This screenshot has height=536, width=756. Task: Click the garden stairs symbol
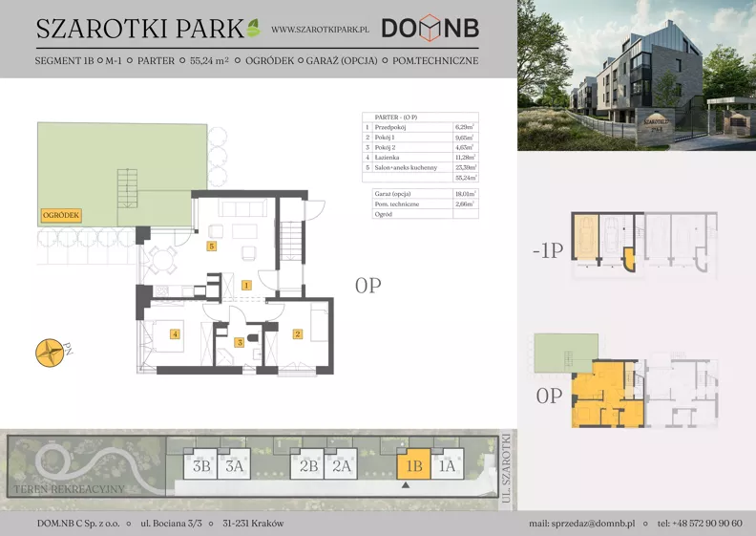[x=127, y=188]
